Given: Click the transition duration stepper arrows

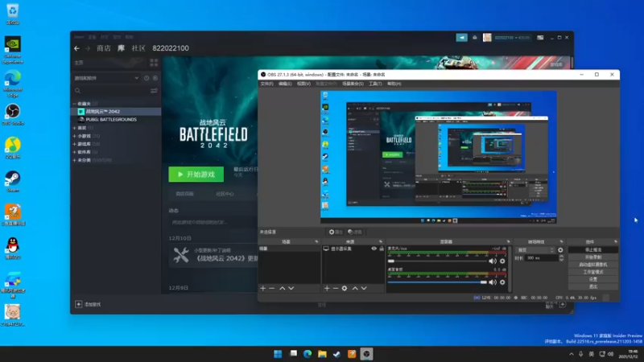Looking at the screenshot, I should 561,258.
